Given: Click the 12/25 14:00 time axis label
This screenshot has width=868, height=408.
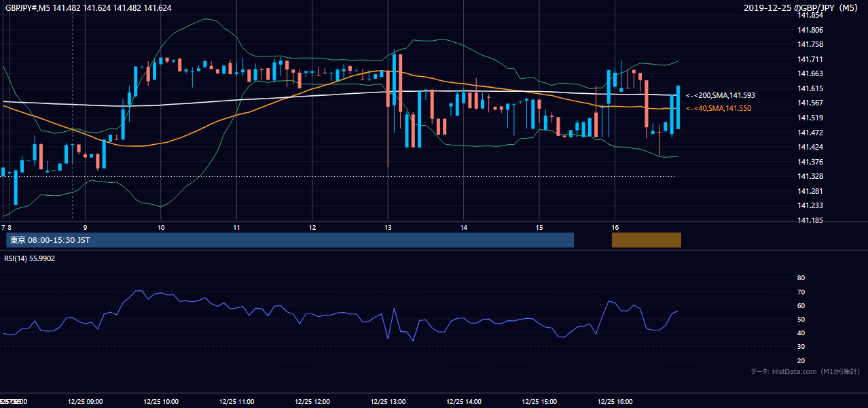Looking at the screenshot, I should 463,401.
